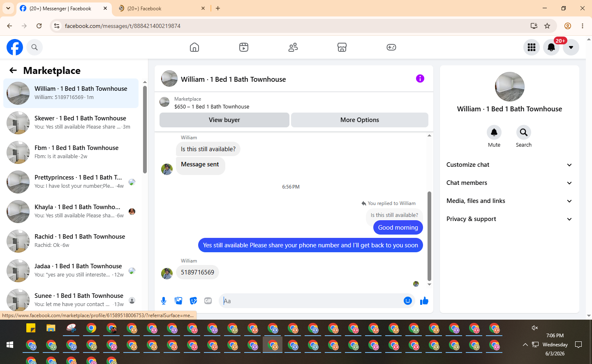The image size is (592, 364).
Task: Expand Media, files and links section
Action: [509, 201]
